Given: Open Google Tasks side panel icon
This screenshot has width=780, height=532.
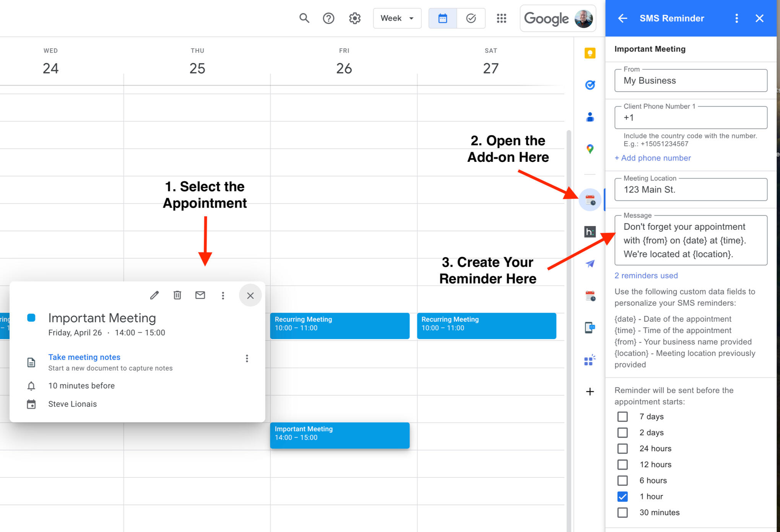Looking at the screenshot, I should click(590, 85).
